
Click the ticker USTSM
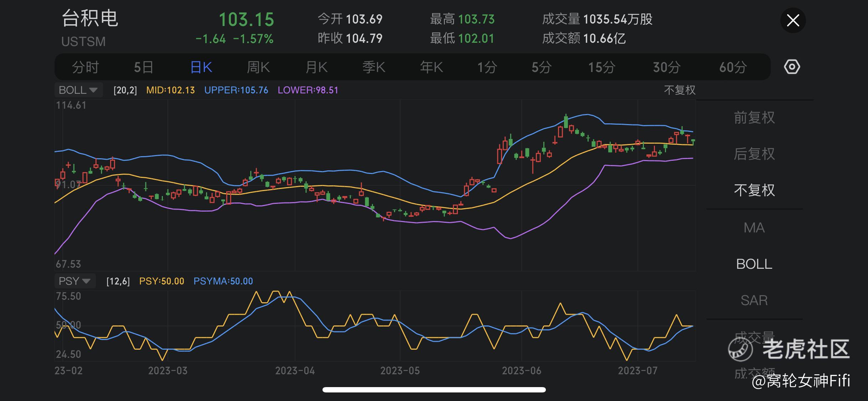point(83,42)
